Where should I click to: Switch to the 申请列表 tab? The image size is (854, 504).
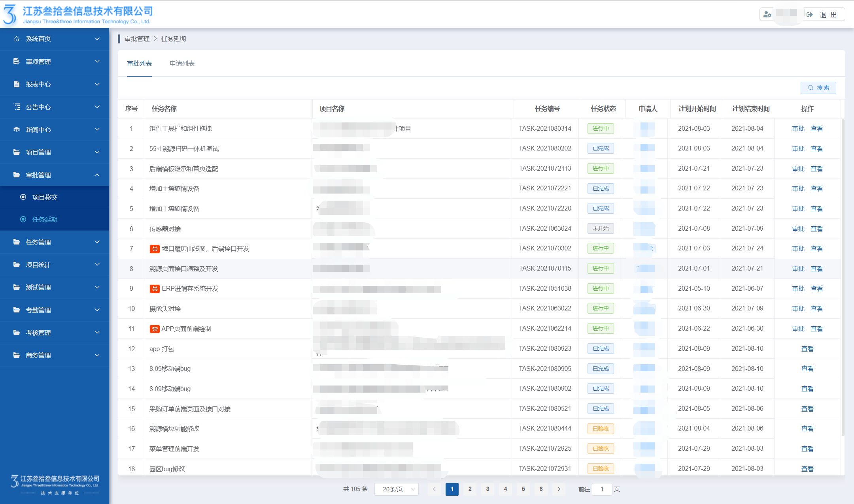(182, 63)
